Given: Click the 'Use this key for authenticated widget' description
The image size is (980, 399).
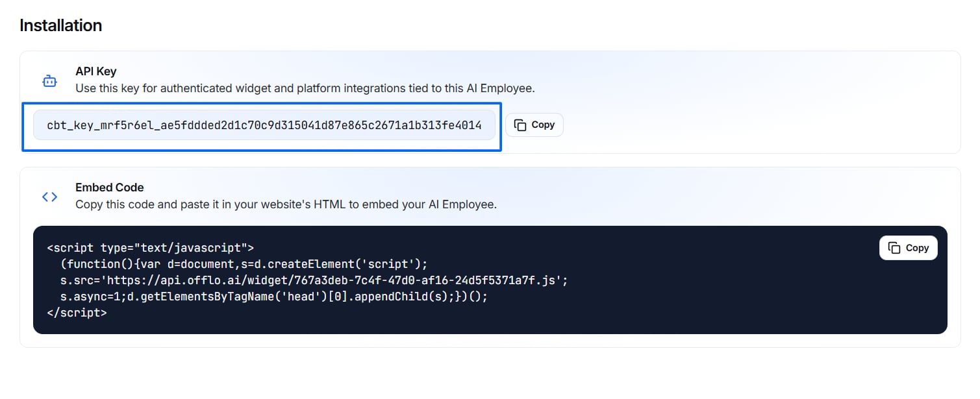Looking at the screenshot, I should pos(305,88).
